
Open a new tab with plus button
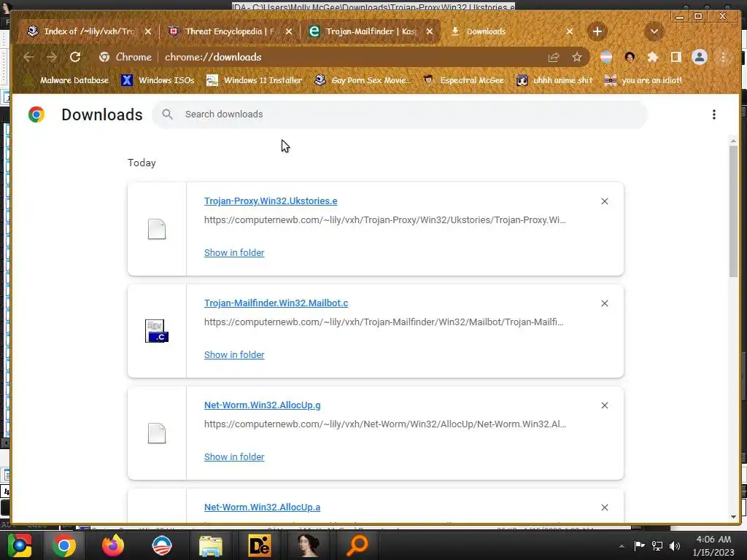(x=597, y=31)
